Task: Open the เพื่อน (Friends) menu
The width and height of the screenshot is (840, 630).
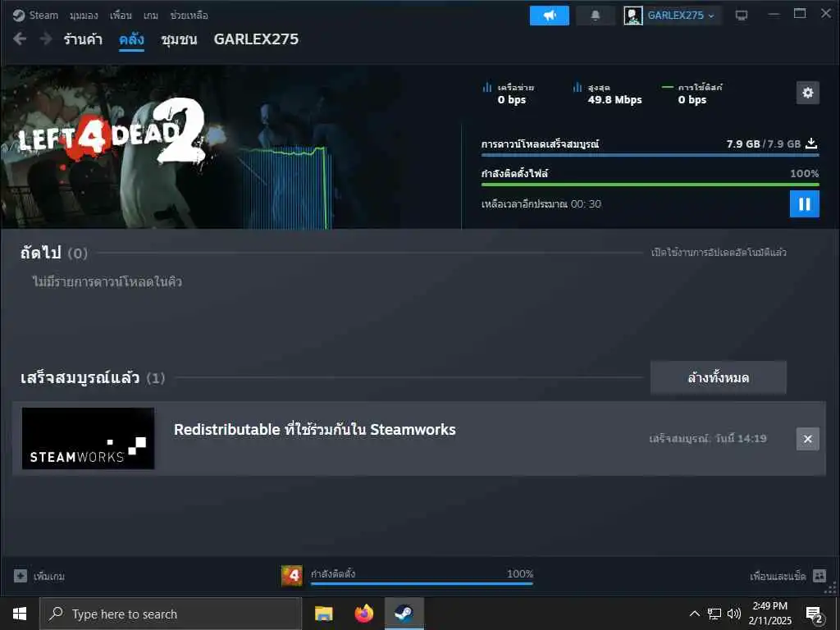Action: click(x=121, y=16)
